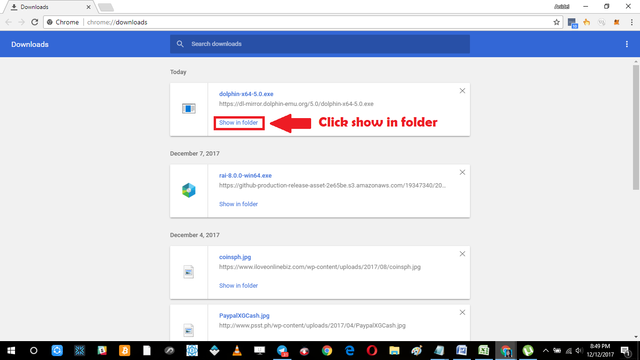Open the Downloads page more-actions menu
Screen dimensions: 640x360
627,44
